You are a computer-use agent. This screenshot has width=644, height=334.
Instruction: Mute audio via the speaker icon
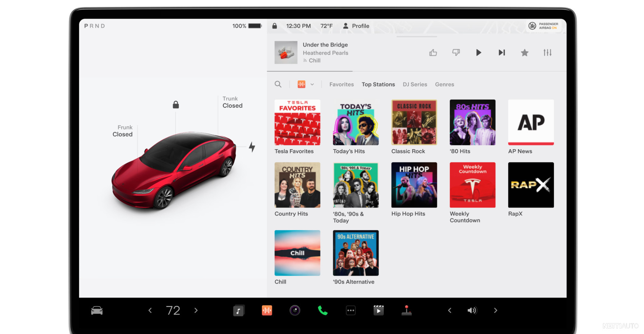(x=472, y=310)
